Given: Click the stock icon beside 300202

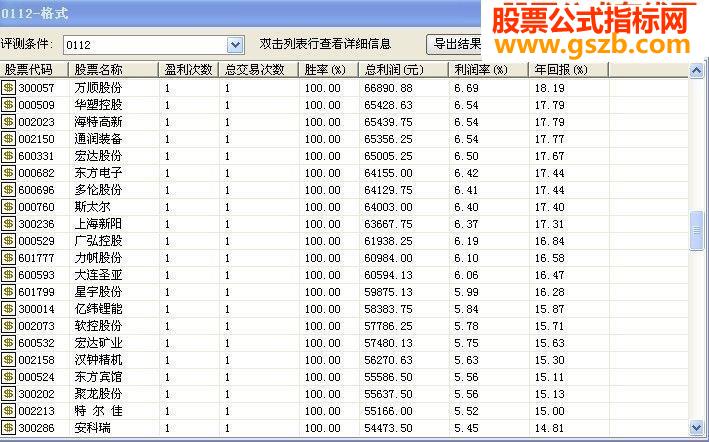Looking at the screenshot, I should click(8, 394).
